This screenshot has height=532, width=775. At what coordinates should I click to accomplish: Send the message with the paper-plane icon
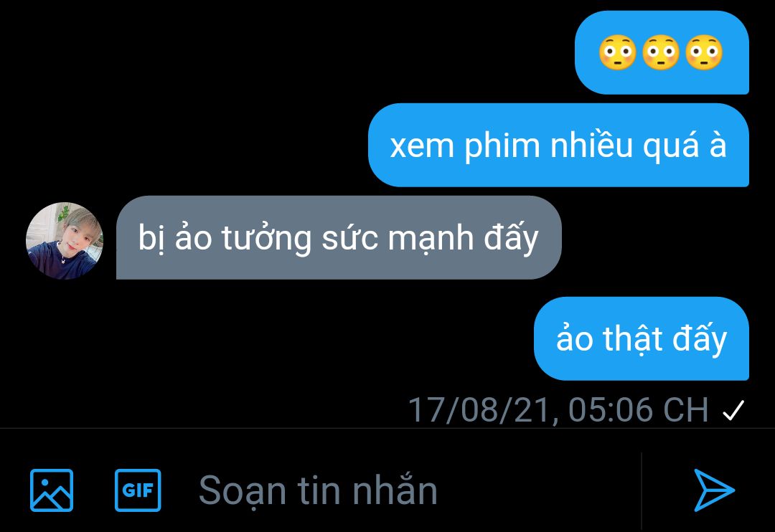pos(714,490)
